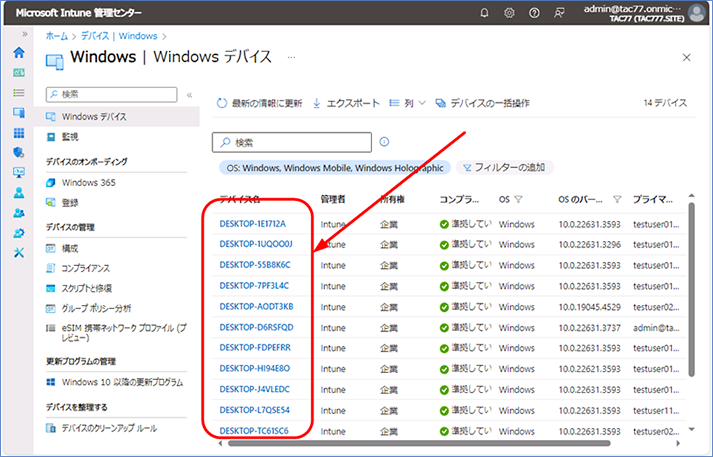Open Endpoint security shield icon

click(19, 152)
